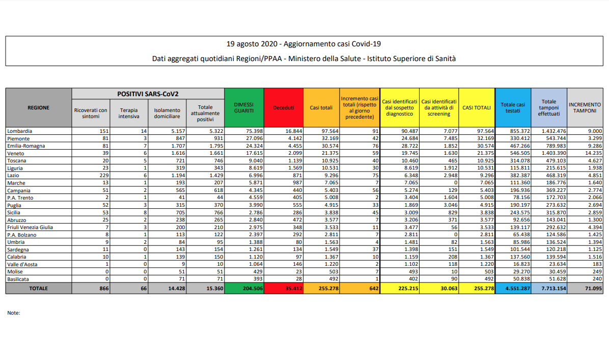Click the Valle d'Aosta region label
Image resolution: width=609 pixels, height=364 pixels.
[22, 264]
